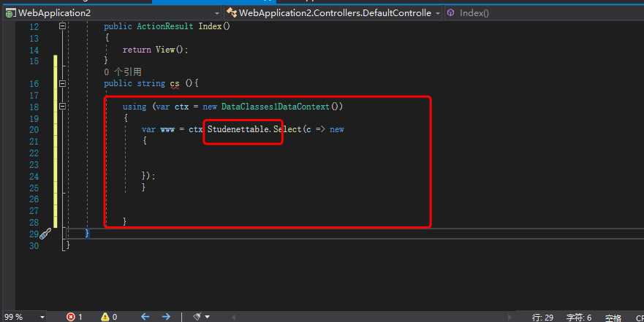Open the WebApplication2 project dropdown
Viewport: 644px width, 322px height.
point(216,13)
